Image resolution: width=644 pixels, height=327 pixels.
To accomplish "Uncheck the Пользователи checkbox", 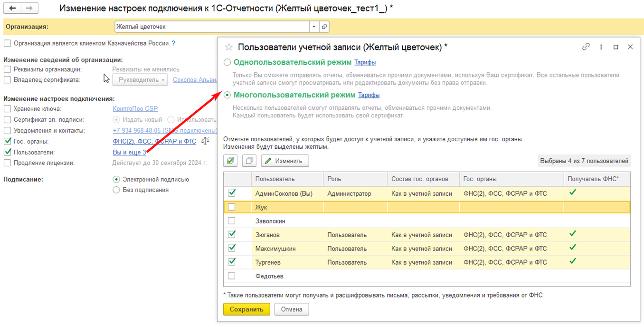I will 8,152.
